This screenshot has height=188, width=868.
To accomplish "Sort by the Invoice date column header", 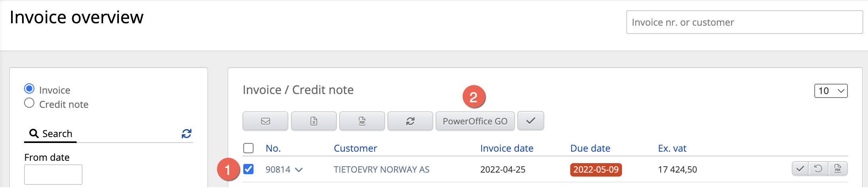I will 507,149.
